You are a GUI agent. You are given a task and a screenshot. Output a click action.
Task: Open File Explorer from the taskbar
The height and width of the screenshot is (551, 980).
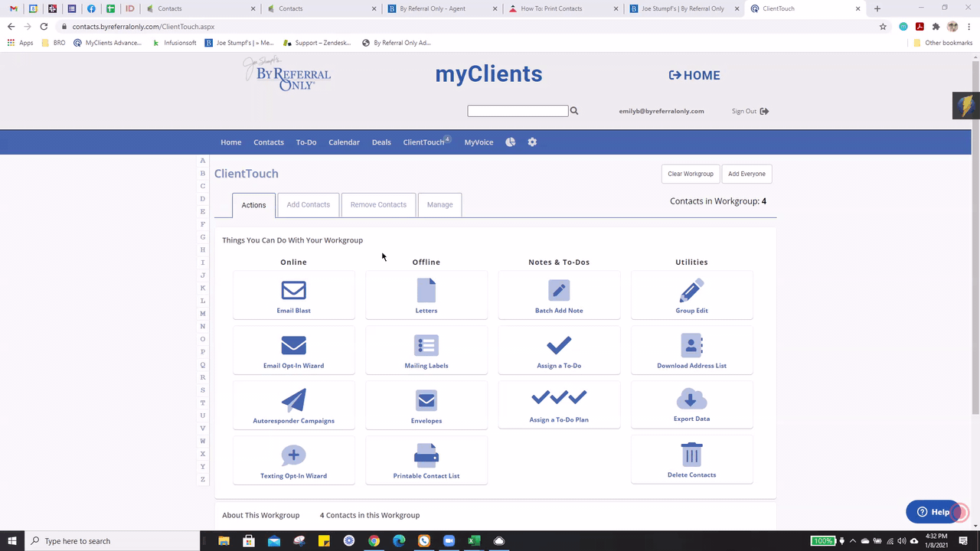pos(224,541)
